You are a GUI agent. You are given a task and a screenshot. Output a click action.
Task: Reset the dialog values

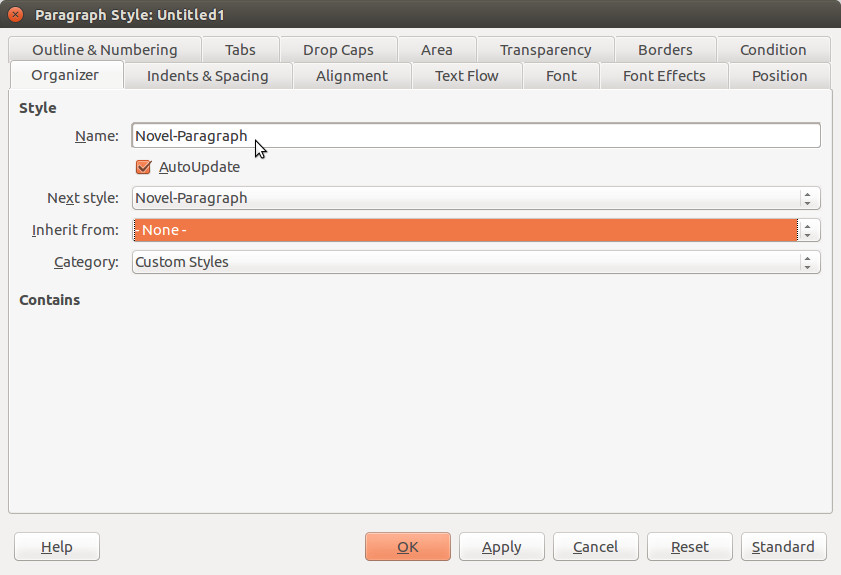(690, 547)
